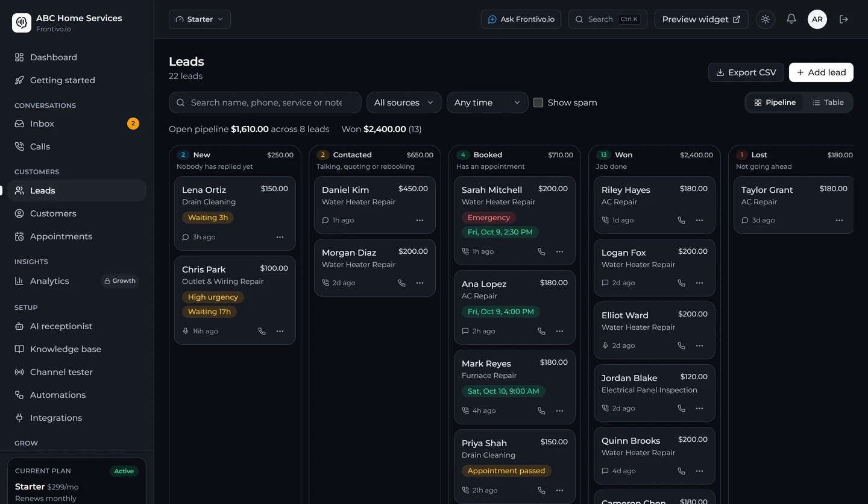868x504 pixels.
Task: Open Dashboard in the sidebar
Action: 77,57
